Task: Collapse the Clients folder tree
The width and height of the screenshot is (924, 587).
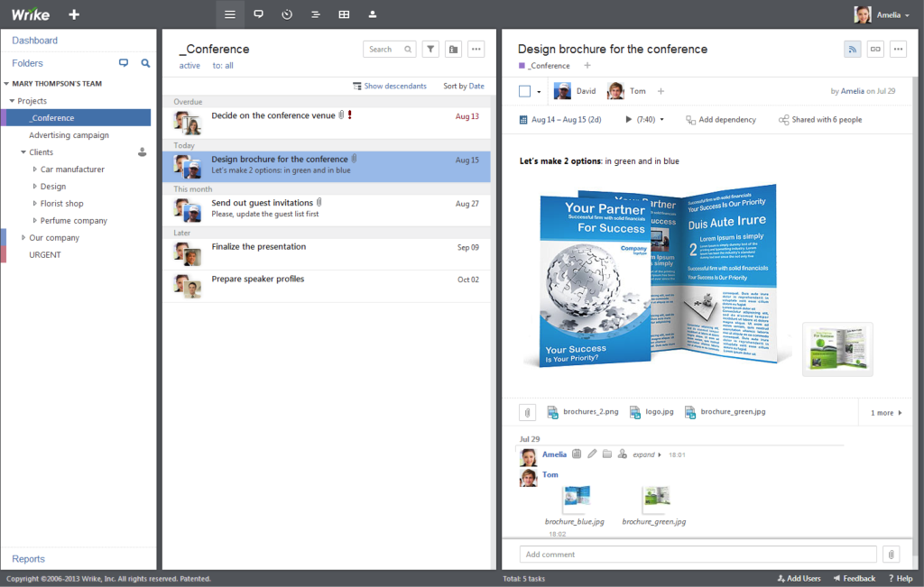Action: tap(23, 152)
